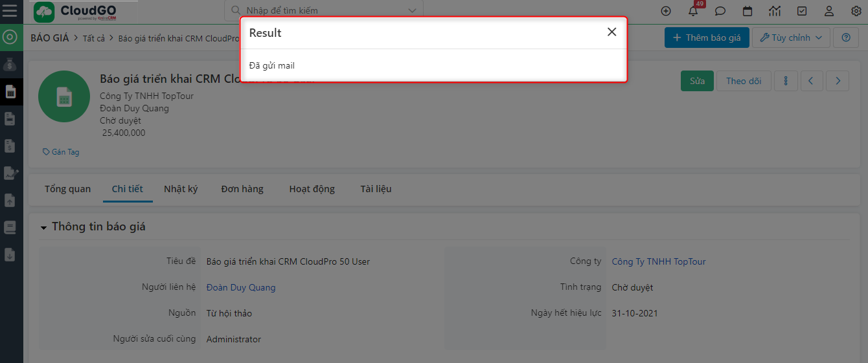Close the Result dialog
The height and width of the screenshot is (363, 868).
pos(611,32)
